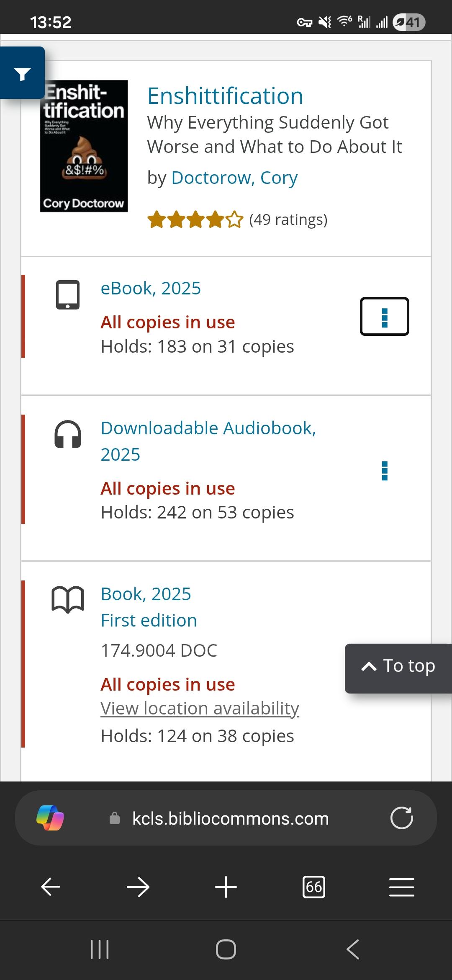Open the Enshittification title link

coord(225,96)
